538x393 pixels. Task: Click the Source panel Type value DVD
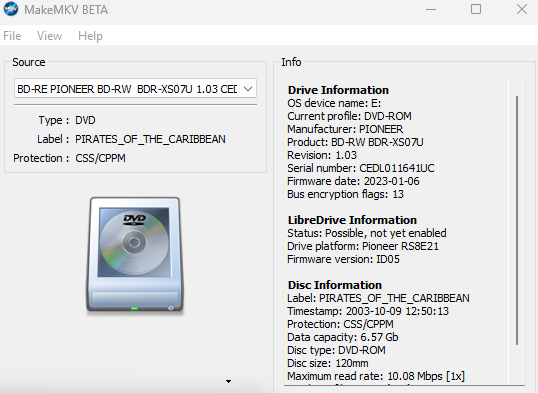pos(85,120)
